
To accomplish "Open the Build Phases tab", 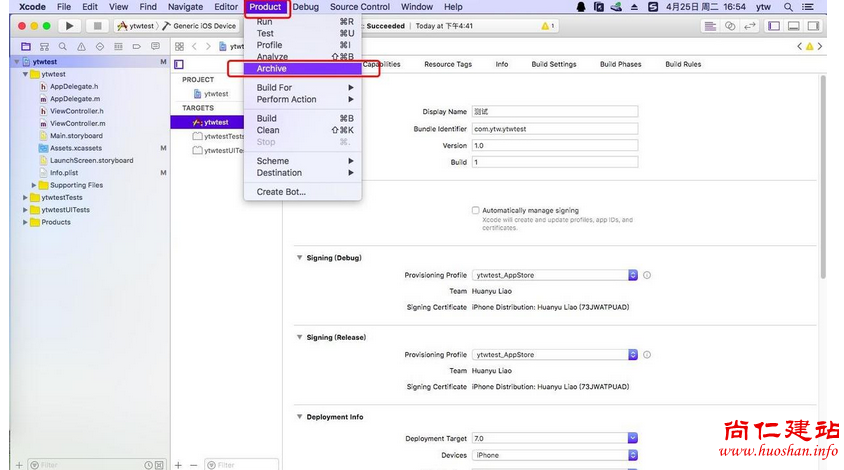I will click(620, 64).
